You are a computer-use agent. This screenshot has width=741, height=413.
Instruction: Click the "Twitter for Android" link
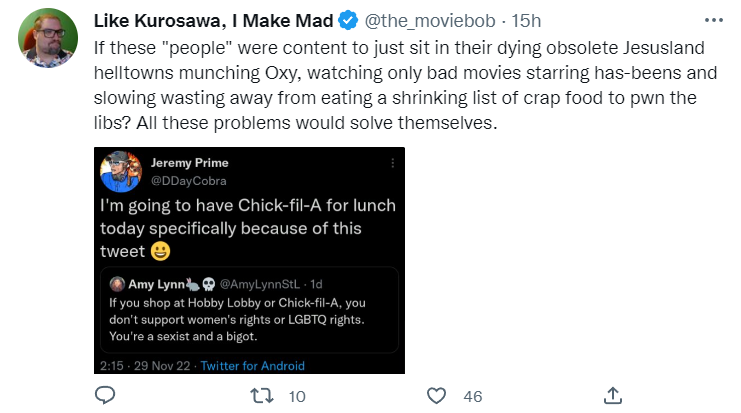point(252,366)
